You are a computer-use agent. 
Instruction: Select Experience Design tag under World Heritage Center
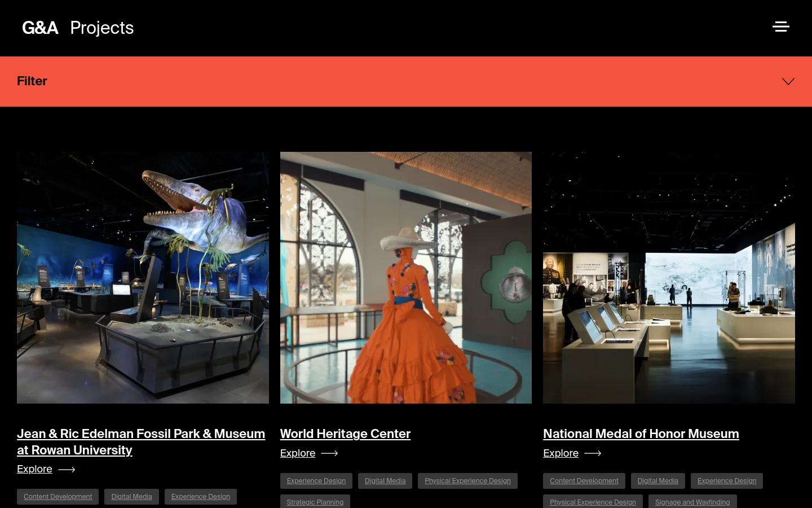316,481
